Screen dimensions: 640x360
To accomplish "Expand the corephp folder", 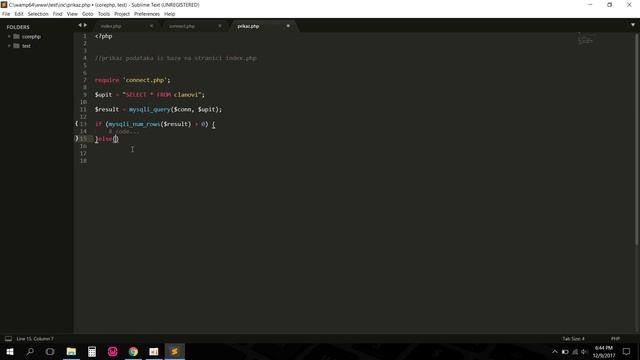I will 9,37.
